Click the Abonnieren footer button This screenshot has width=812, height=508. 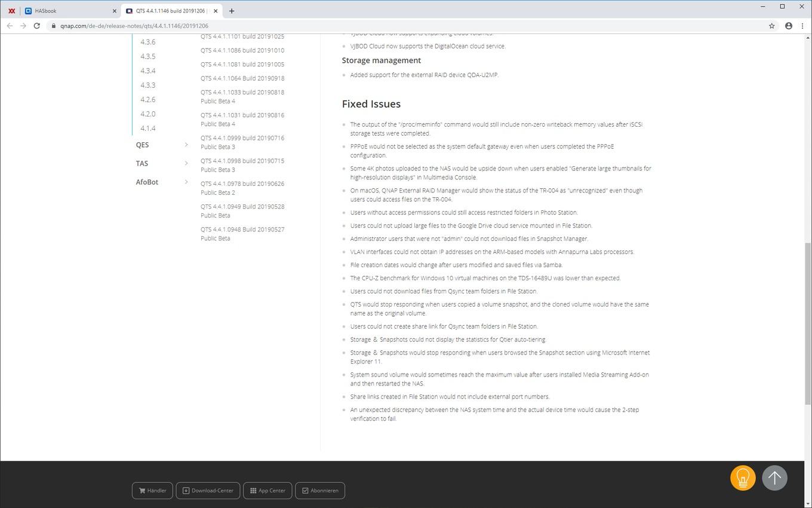[x=320, y=491]
